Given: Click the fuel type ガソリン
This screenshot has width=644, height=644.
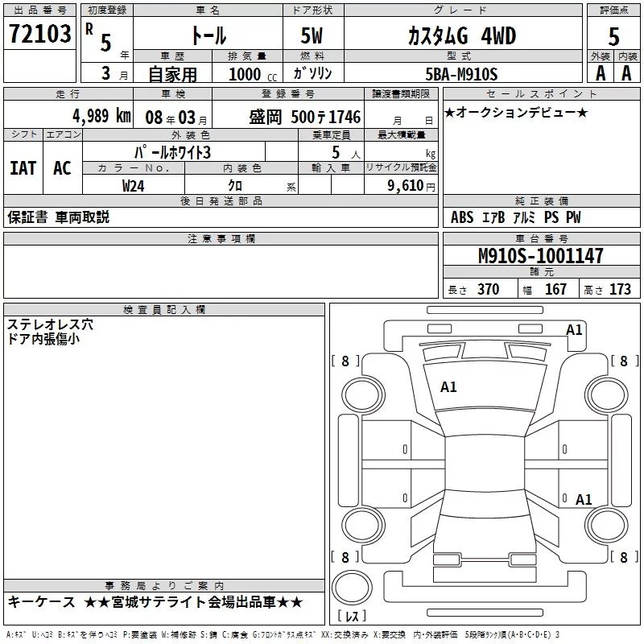Looking at the screenshot, I should coord(312,73).
